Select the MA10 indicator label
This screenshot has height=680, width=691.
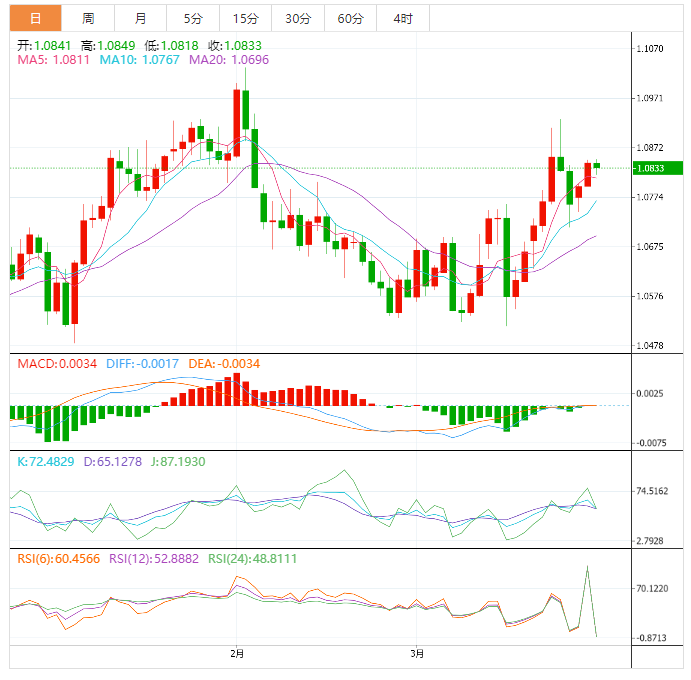pos(139,60)
